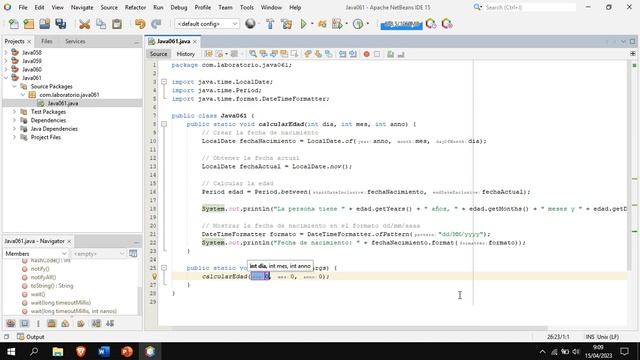Toggle Fully Qualified Names filter in Navigator

pos(81,324)
